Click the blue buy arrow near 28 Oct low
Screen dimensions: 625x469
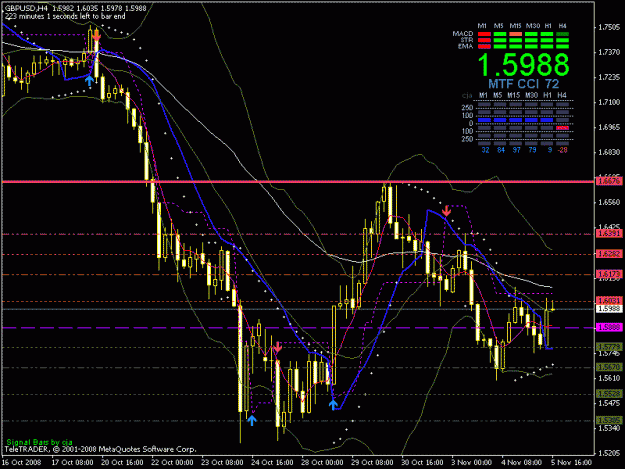(x=333, y=404)
